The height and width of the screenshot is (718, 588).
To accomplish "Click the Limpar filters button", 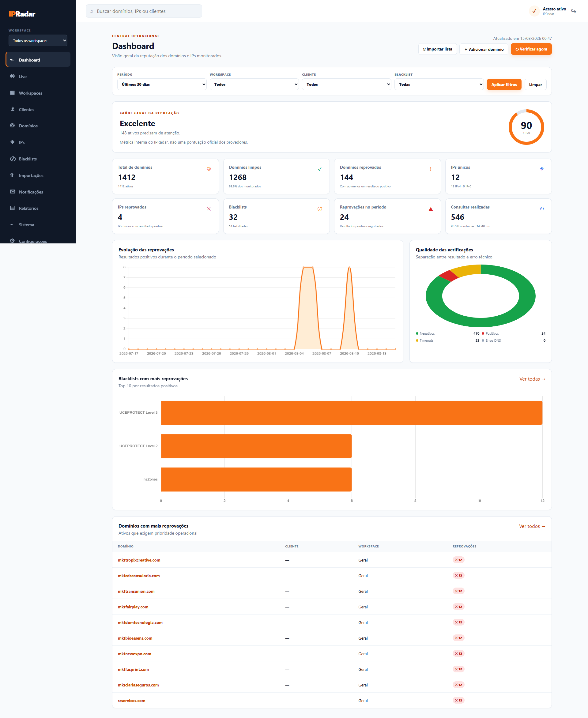I will [x=536, y=84].
